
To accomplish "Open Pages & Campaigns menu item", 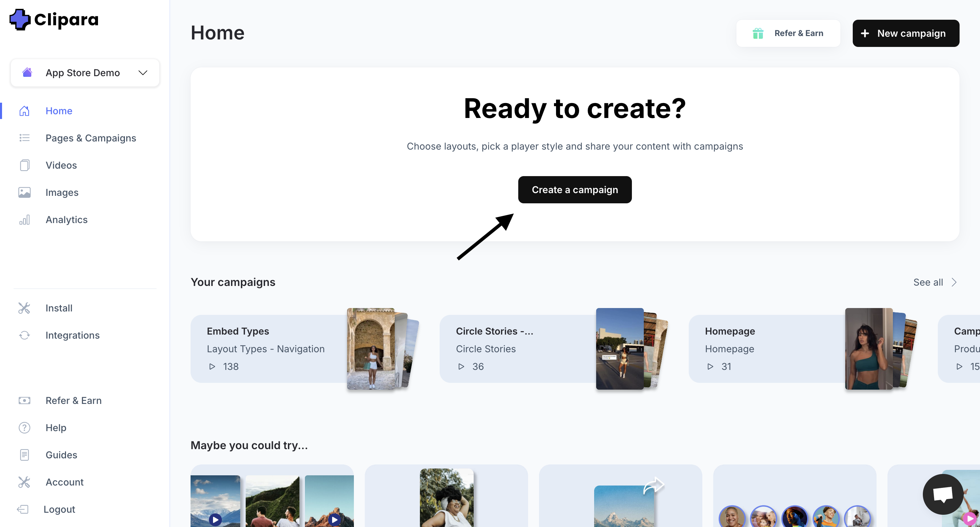I will tap(91, 138).
